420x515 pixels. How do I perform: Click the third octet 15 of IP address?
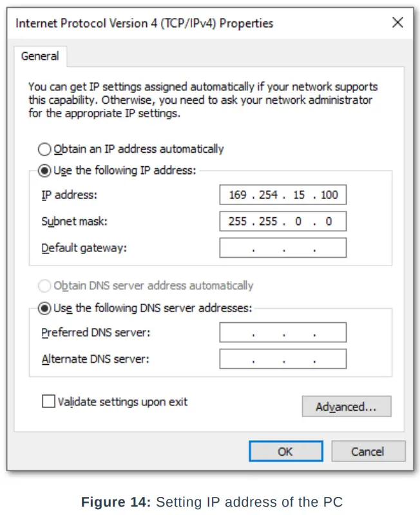coord(299,195)
